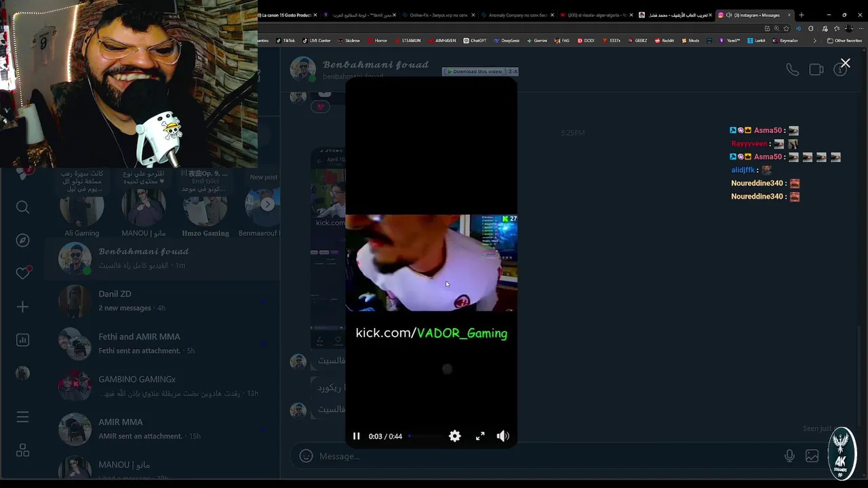Viewport: 868px width, 488px height.
Task: Open the apps grid icon
Action: [22, 450]
